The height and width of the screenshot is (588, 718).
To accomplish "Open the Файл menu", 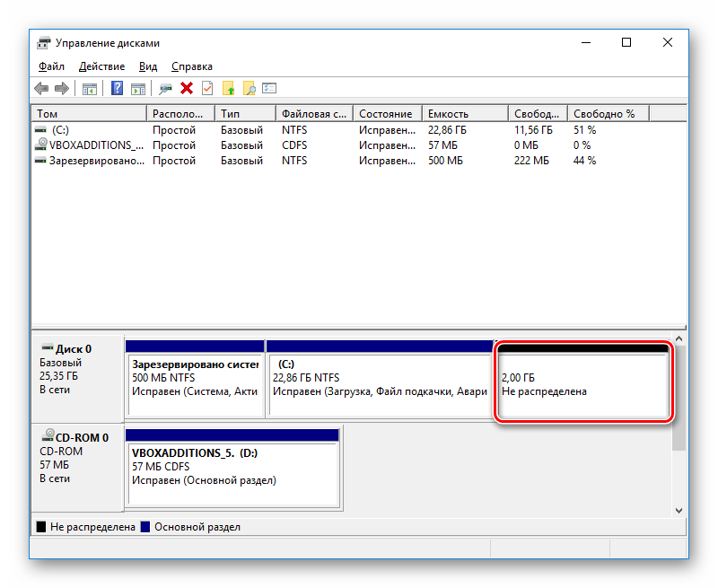I will (x=51, y=66).
